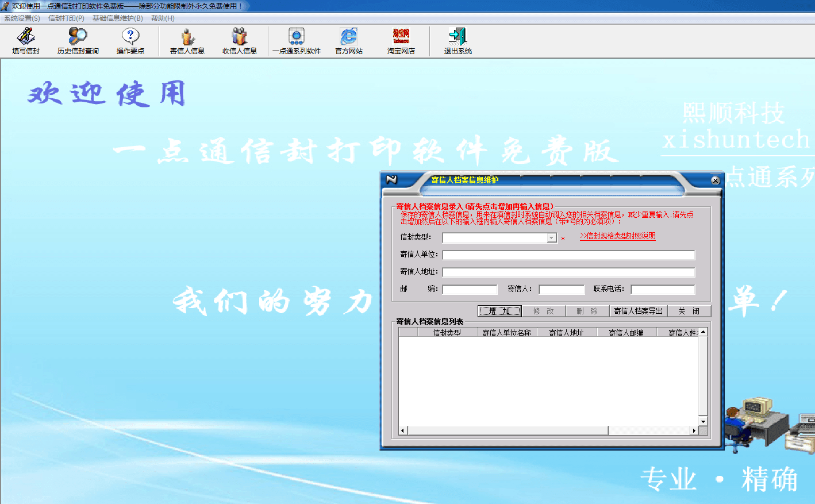The width and height of the screenshot is (815, 504).
Task: Click the list's scroll left arrow
Action: [x=403, y=430]
